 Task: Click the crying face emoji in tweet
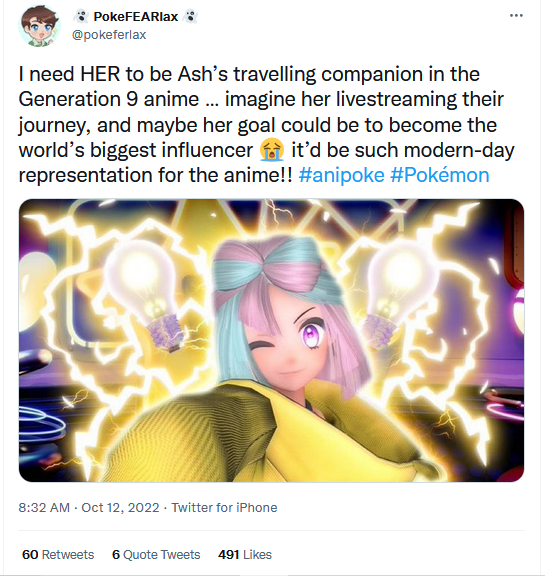(272, 150)
